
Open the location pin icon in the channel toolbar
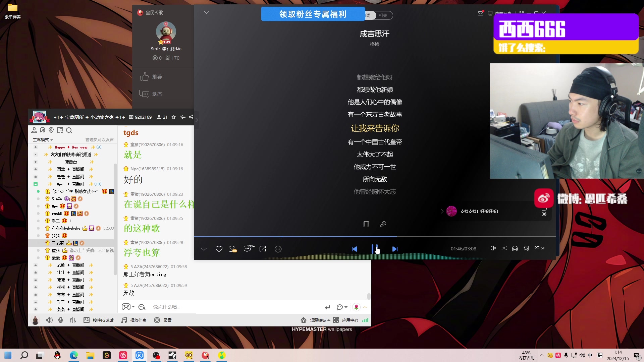click(x=51, y=130)
